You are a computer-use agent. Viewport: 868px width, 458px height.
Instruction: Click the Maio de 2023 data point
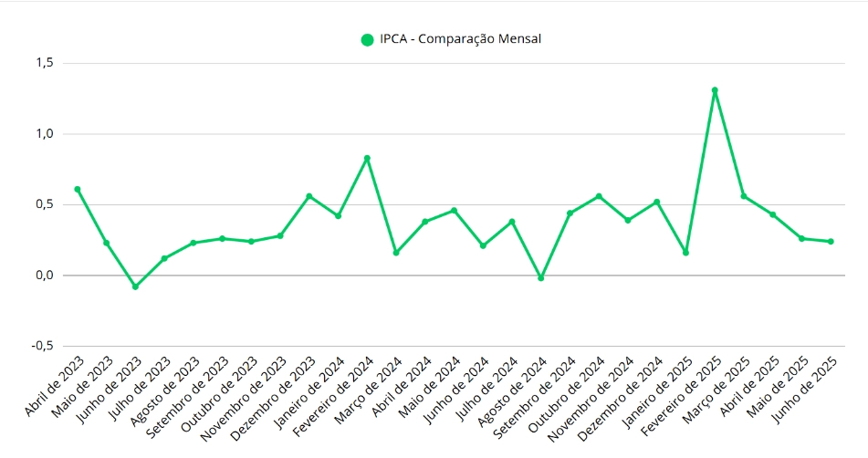[107, 243]
